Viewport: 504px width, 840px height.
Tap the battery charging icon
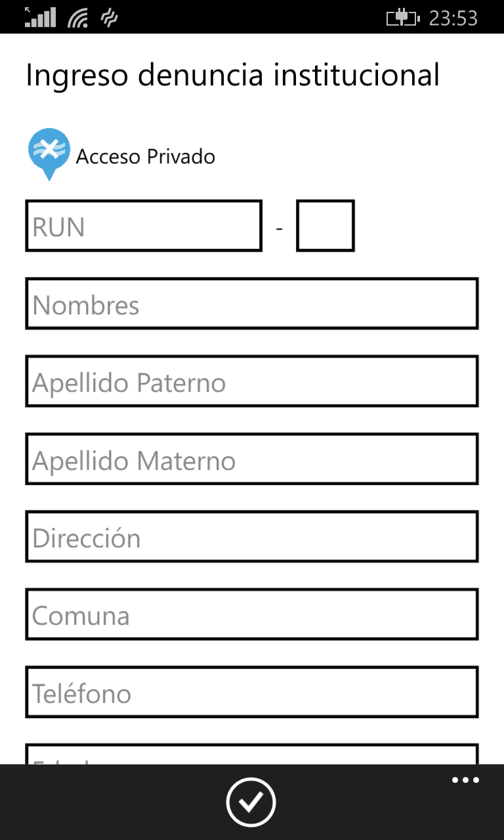[402, 18]
